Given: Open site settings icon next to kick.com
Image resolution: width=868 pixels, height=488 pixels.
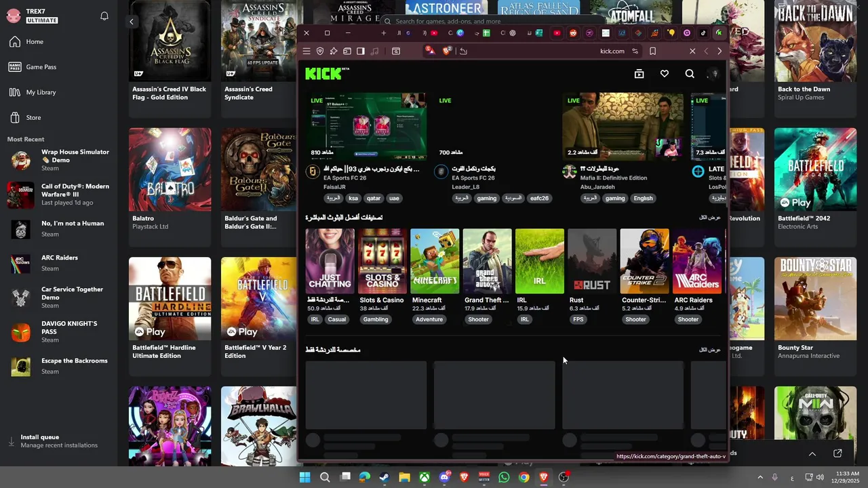Looking at the screenshot, I should (x=635, y=51).
